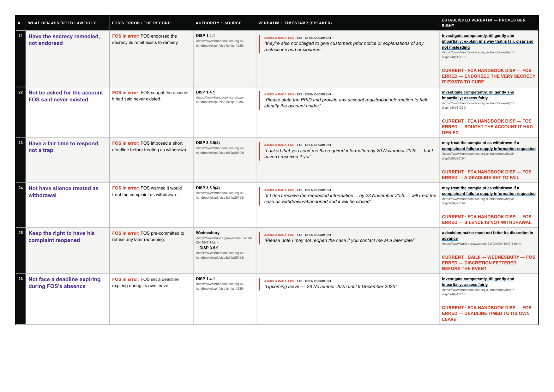Select row number 24
This screenshot has width=554, height=392.
coord(21,188)
